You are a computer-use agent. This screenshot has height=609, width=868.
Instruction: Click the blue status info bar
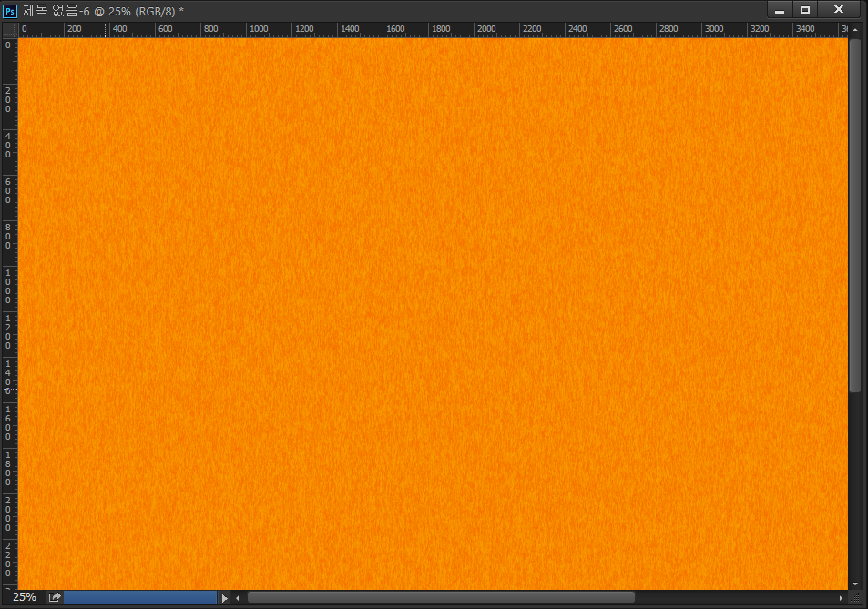tap(140, 597)
